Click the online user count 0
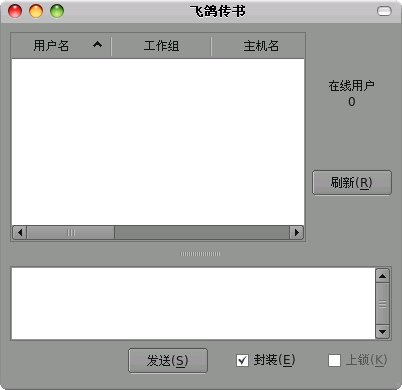 352,102
